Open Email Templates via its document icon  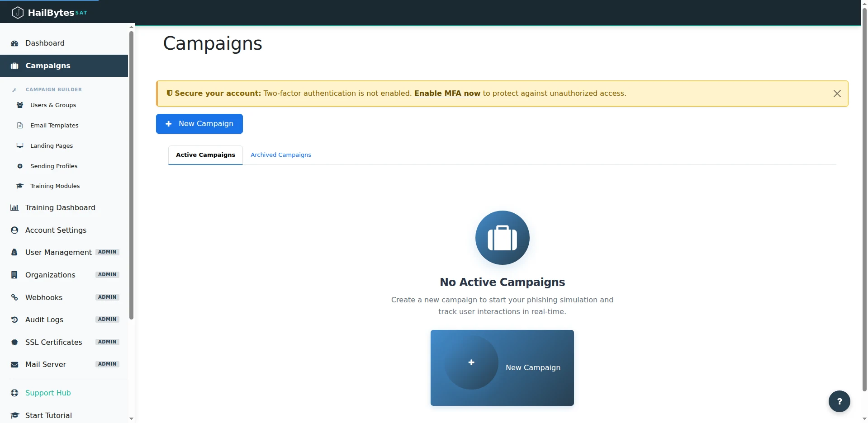[x=20, y=125]
